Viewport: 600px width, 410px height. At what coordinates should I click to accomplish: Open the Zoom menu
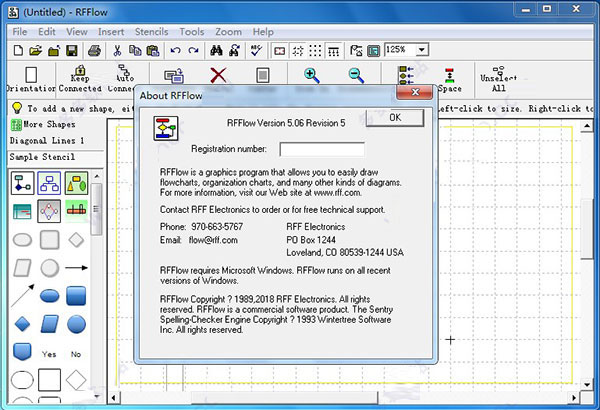click(x=228, y=32)
